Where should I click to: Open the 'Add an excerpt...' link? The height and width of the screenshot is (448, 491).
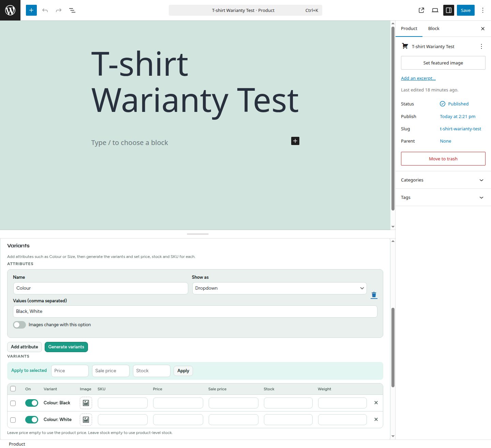[418, 78]
